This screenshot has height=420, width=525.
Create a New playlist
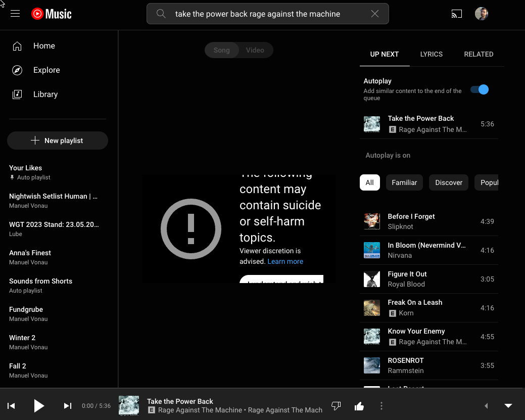click(57, 140)
